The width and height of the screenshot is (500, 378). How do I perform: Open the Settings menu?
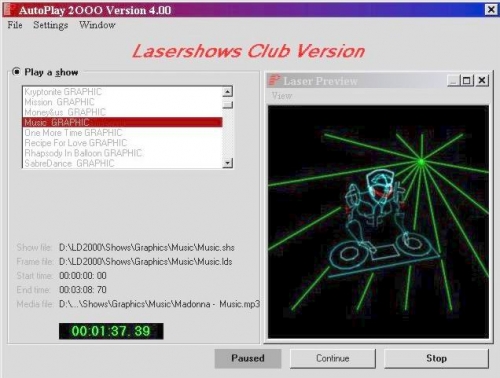pos(51,25)
